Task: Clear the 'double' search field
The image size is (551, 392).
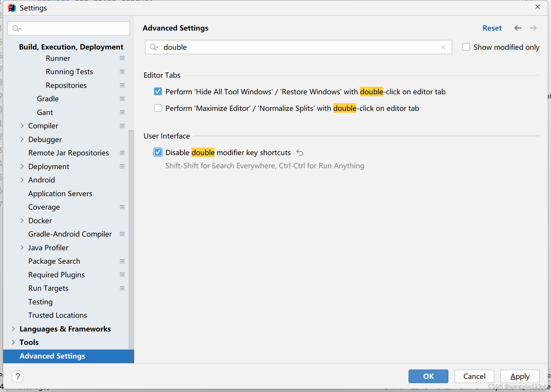Action: (x=443, y=47)
